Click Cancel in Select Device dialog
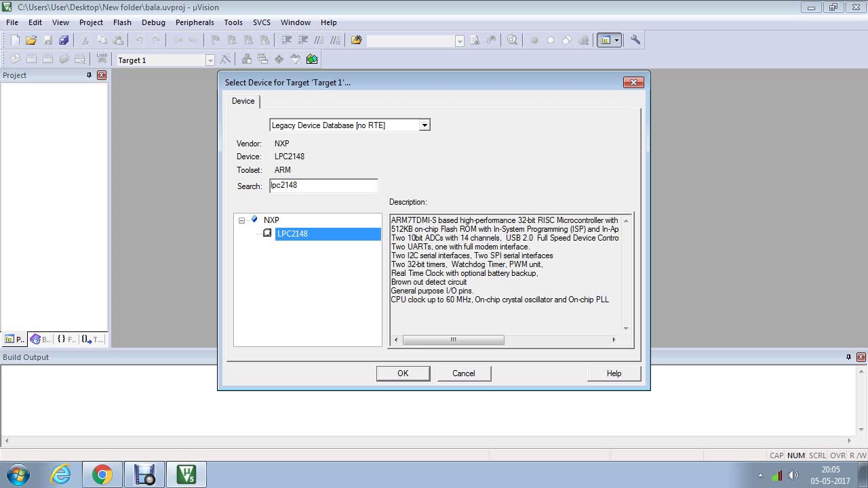 click(x=464, y=373)
